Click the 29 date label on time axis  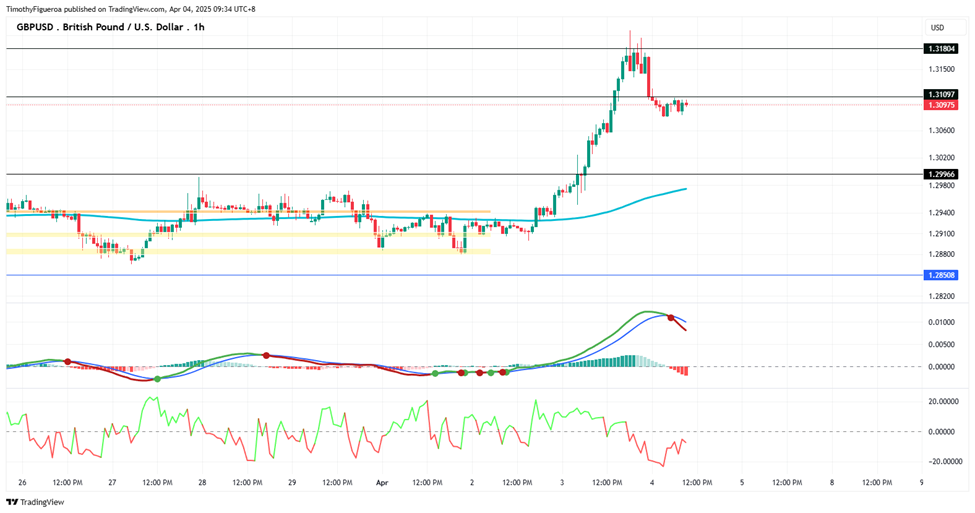tap(292, 483)
